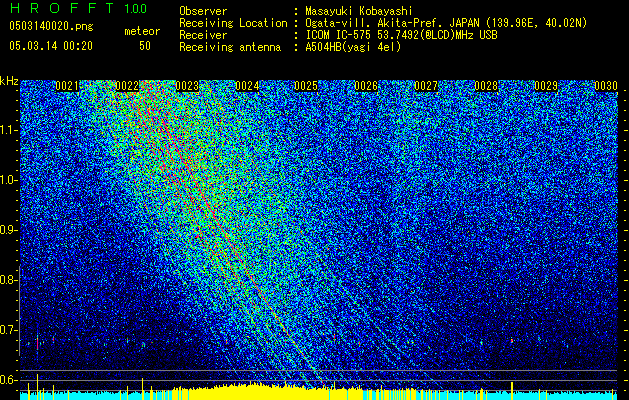629x400 pixels.
Task: Click the ICOM IC-575 53.7492 receiver value
Action: tap(401, 35)
